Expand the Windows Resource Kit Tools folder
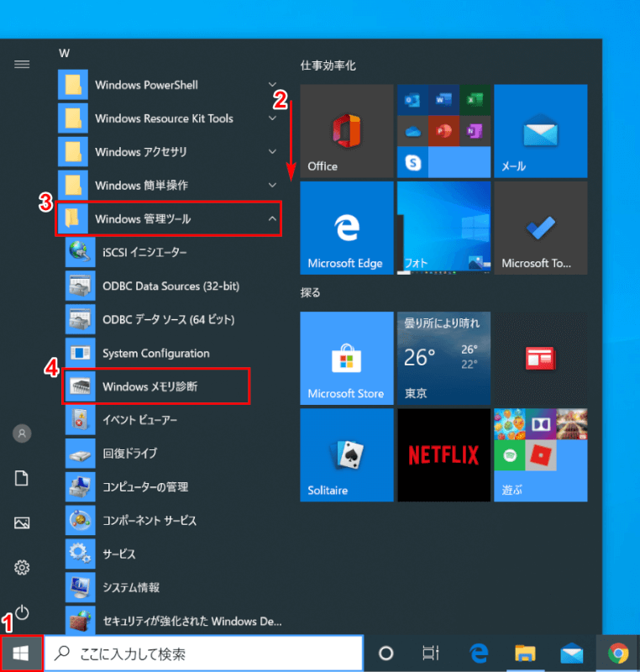Viewport: 640px width, 672px height. tap(168, 118)
